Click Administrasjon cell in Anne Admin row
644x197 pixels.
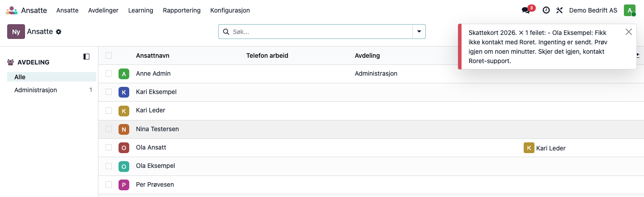[376, 73]
